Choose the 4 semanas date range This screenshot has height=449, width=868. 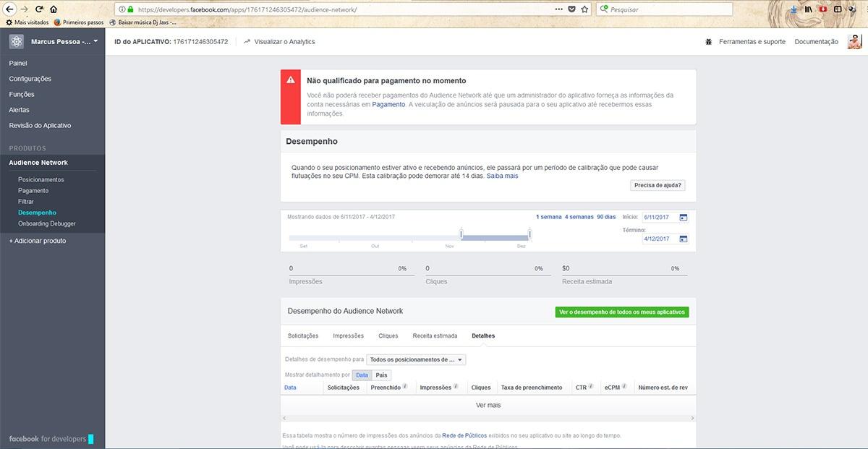point(579,217)
